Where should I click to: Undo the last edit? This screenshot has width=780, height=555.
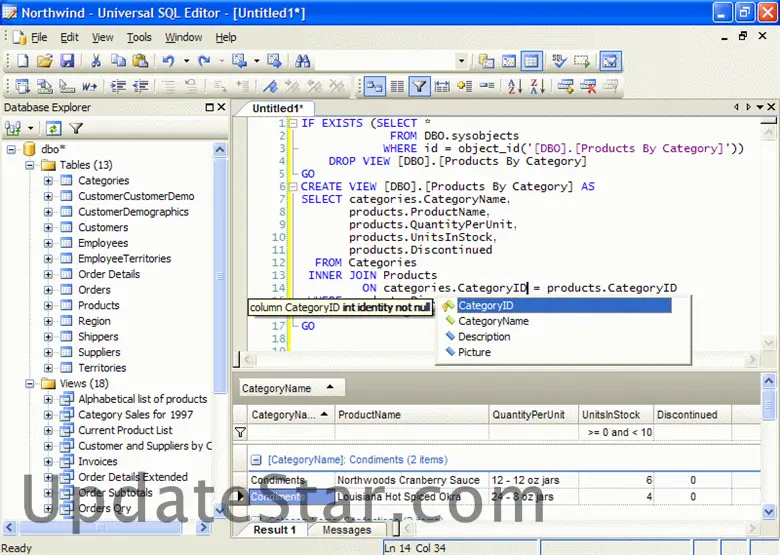(x=168, y=61)
